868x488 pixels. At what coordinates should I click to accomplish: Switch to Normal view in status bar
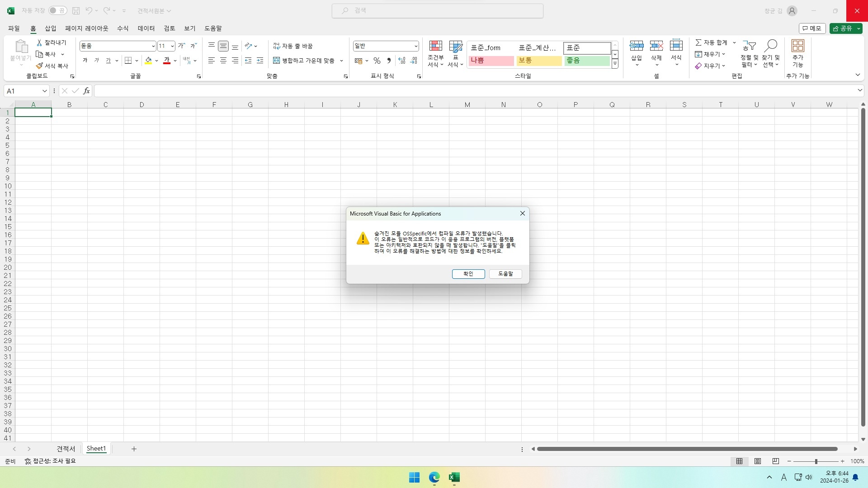pos(740,461)
